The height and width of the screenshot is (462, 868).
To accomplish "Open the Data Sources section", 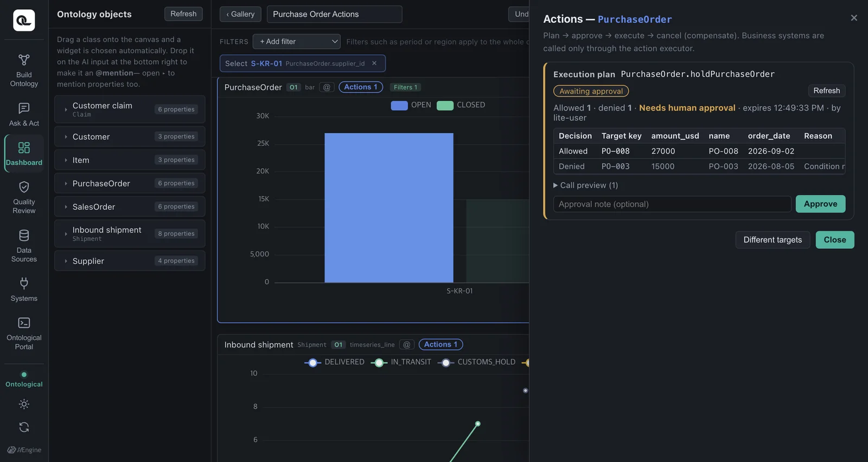I will [x=24, y=246].
